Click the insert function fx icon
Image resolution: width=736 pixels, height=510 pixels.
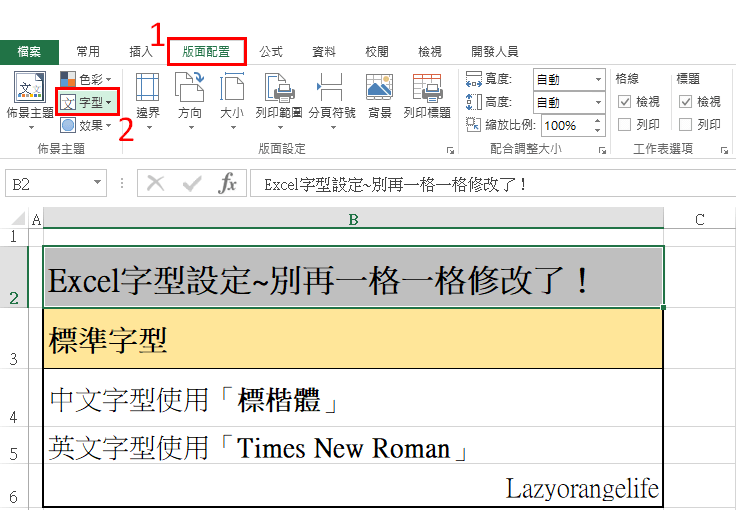coord(228,184)
